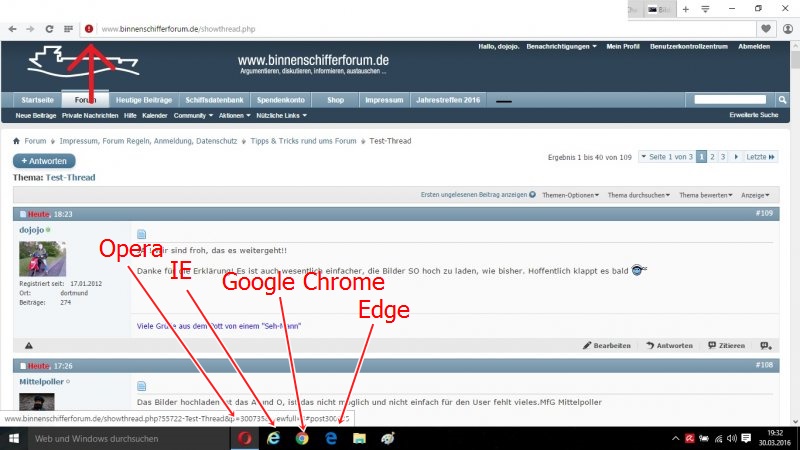Screen dimensions: 800x450
Task: Click the heart bookmark icon in address bar
Action: coord(765,29)
